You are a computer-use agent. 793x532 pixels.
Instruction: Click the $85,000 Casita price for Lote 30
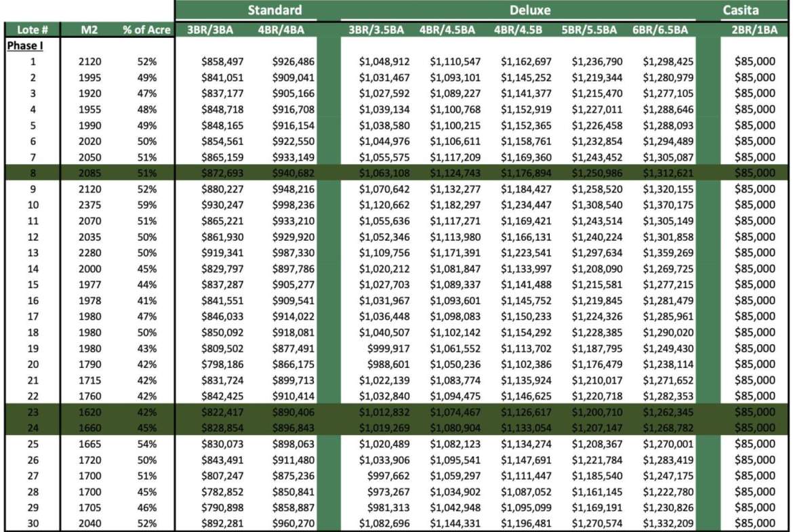point(754,523)
